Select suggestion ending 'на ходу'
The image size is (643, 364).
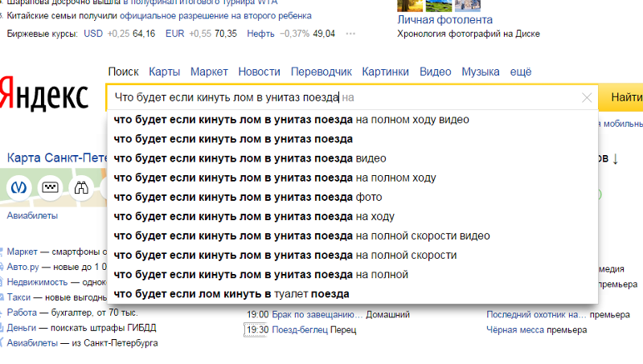click(x=353, y=216)
